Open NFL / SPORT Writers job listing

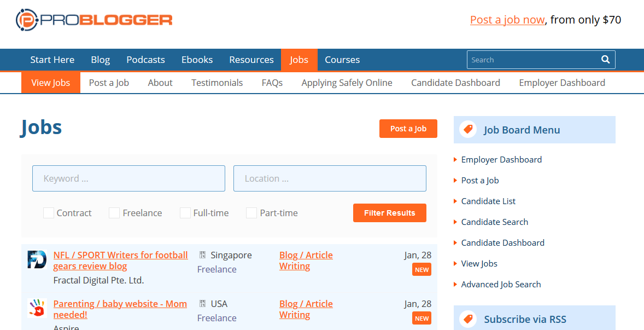coord(120,260)
